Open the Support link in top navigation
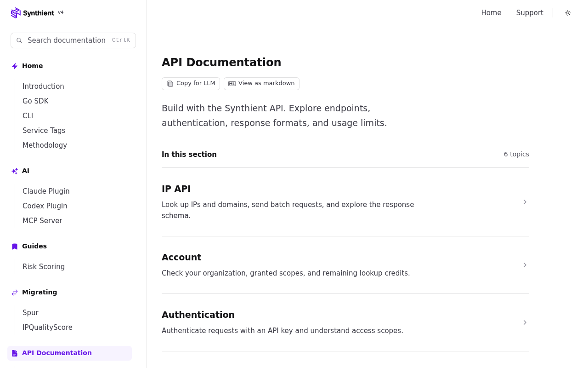 click(x=530, y=13)
